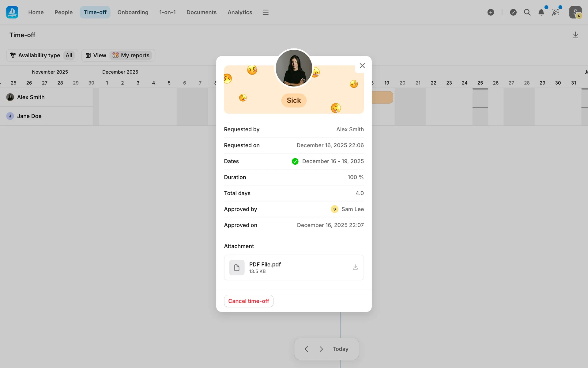The image size is (588, 368).
Task: Click Cancel time-off button
Action: tap(248, 301)
